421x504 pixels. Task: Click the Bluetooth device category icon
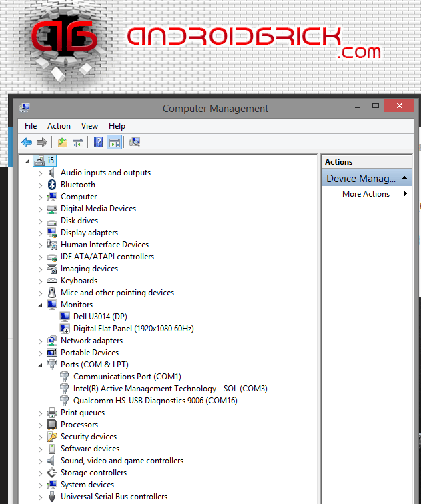point(52,185)
